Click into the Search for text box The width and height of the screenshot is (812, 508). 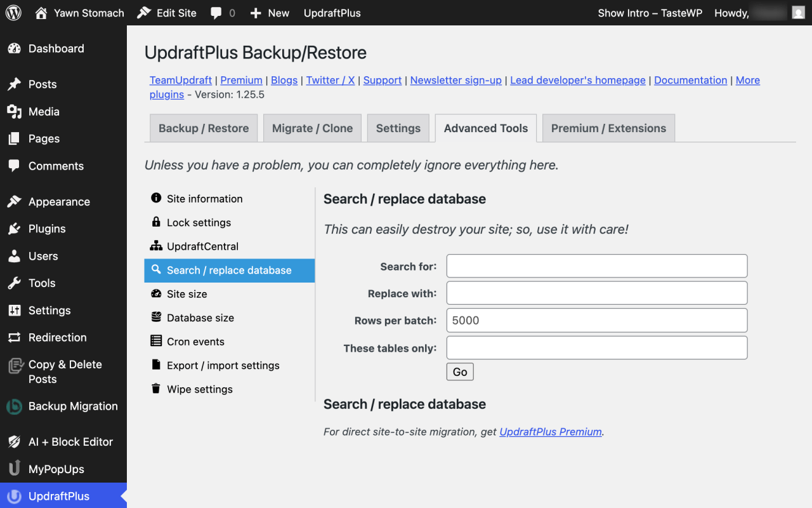click(596, 265)
